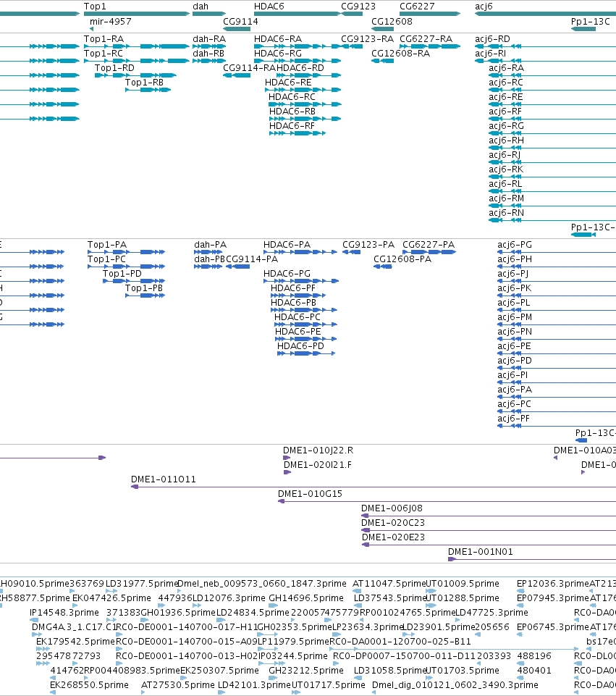
Task: Select the GH23212.5prime EST label
Action: 306,670
